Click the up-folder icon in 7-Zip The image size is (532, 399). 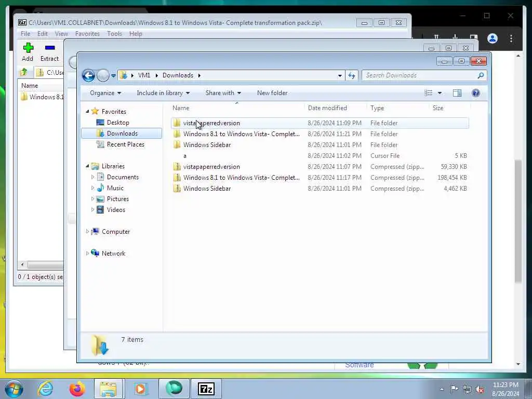tap(24, 72)
